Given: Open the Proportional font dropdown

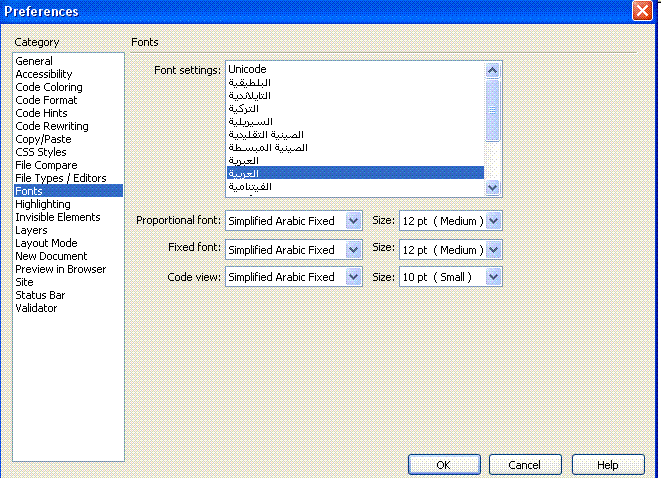Looking at the screenshot, I should click(x=293, y=221).
